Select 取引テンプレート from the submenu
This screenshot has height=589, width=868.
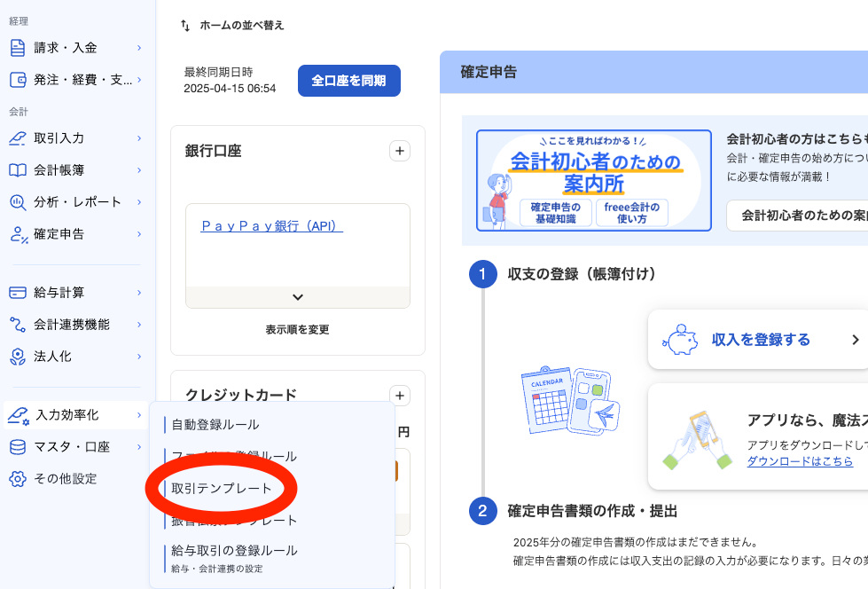tap(221, 487)
